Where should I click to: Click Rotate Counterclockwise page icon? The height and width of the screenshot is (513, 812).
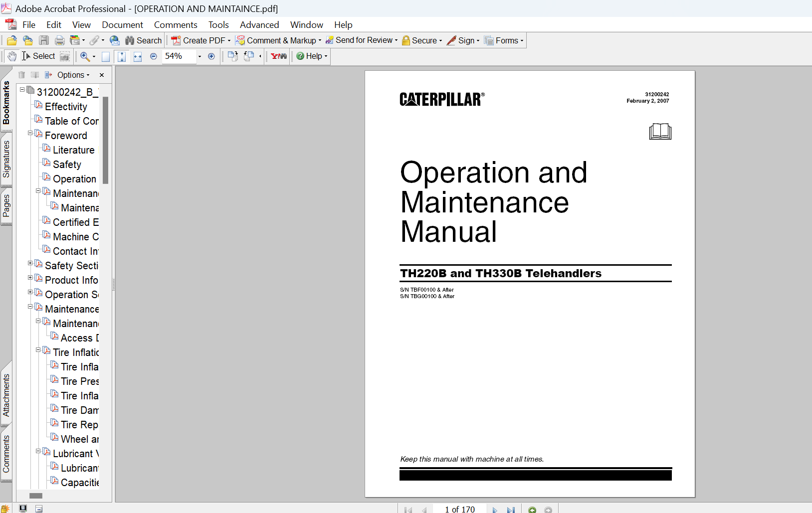[x=249, y=56]
